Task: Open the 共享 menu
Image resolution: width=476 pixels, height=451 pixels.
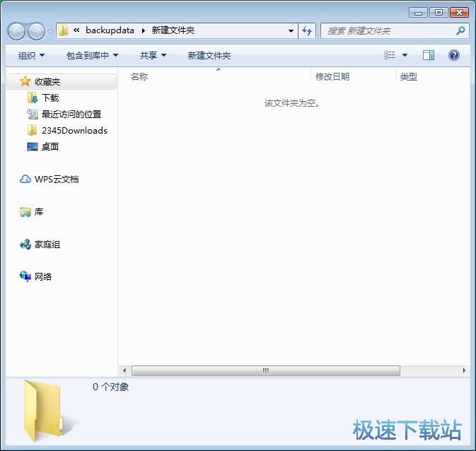Action: point(153,56)
